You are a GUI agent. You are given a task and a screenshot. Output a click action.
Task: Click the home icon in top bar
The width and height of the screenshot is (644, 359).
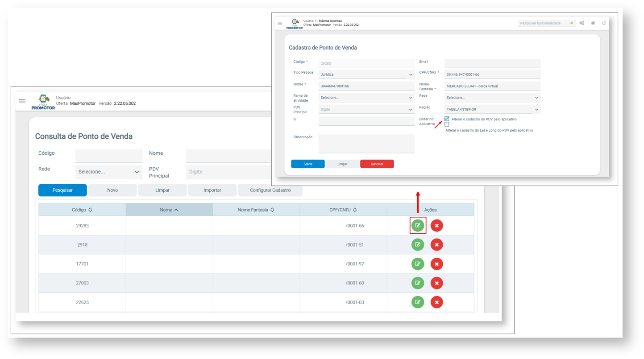pyautogui.click(x=593, y=23)
